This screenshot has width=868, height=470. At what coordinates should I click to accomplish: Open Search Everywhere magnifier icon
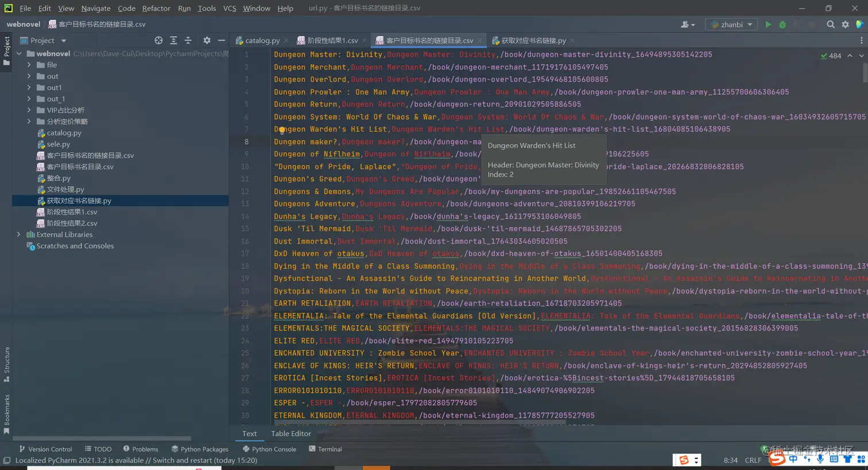[x=831, y=25]
